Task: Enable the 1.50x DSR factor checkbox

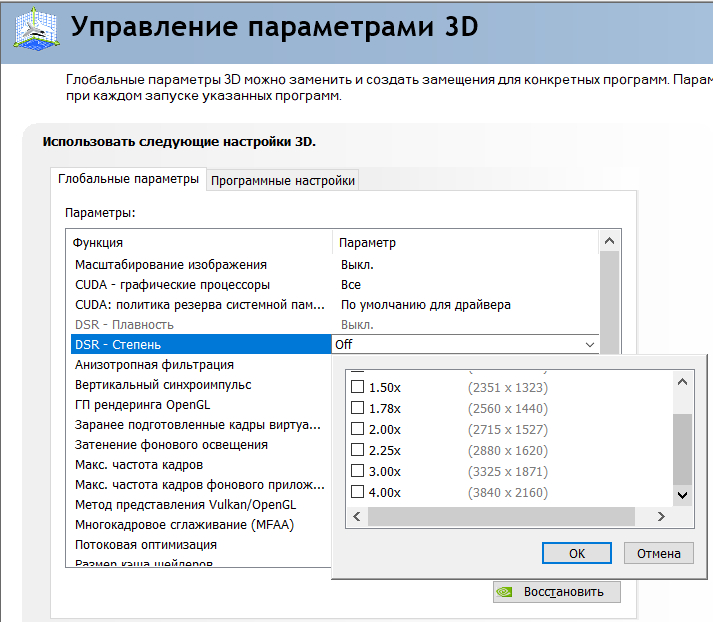Action: 357,387
